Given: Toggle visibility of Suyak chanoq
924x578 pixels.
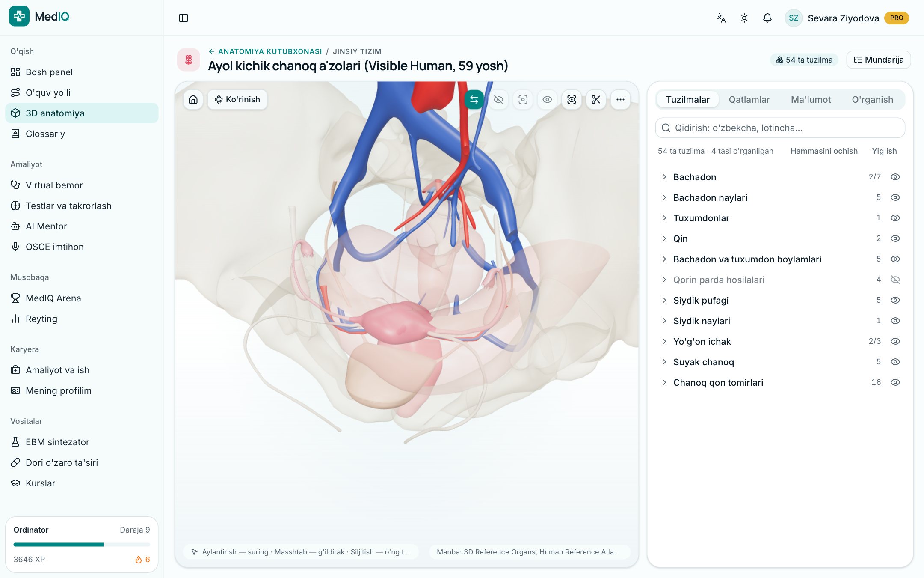Looking at the screenshot, I should pyautogui.click(x=895, y=362).
